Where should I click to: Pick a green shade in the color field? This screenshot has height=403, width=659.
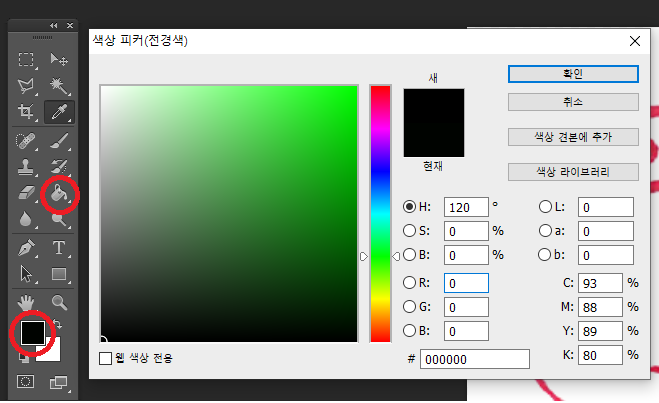tap(229, 214)
